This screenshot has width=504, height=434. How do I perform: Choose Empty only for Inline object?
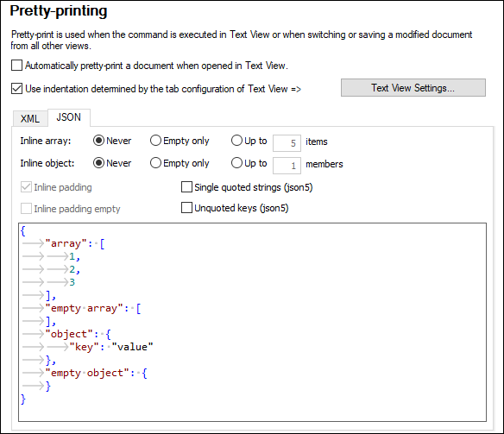pyautogui.click(x=155, y=163)
